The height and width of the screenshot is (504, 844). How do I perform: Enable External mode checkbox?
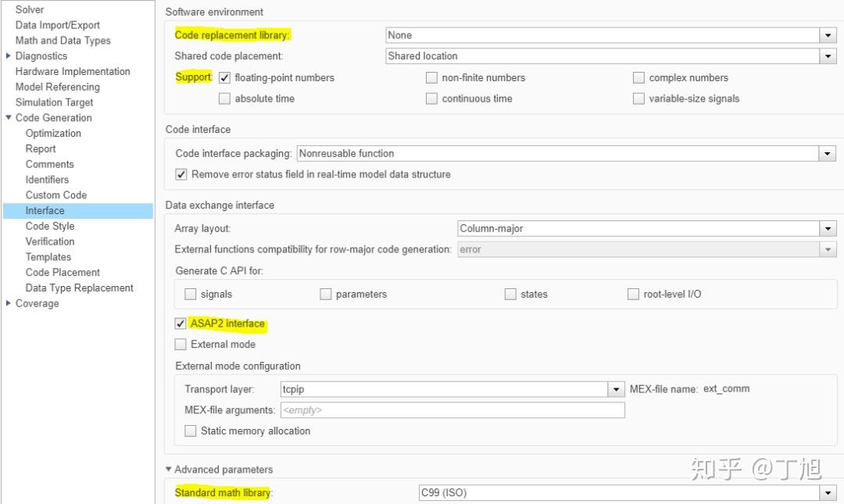[181, 345]
